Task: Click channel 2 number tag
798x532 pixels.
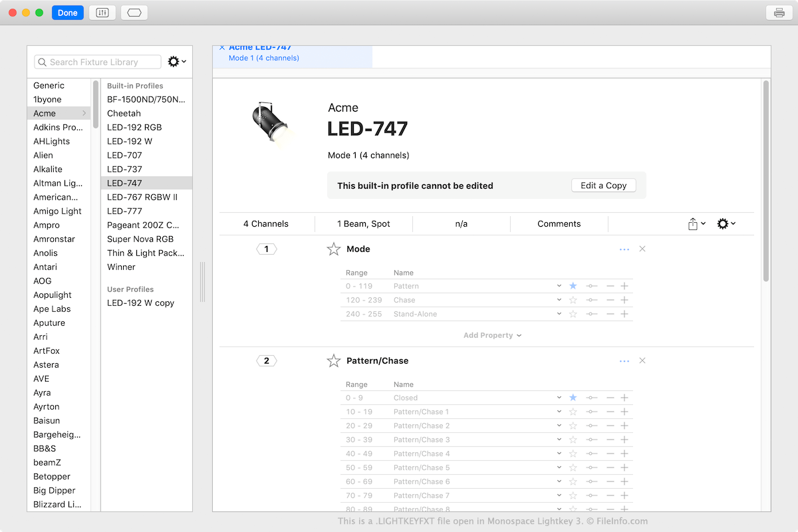Action: point(267,361)
